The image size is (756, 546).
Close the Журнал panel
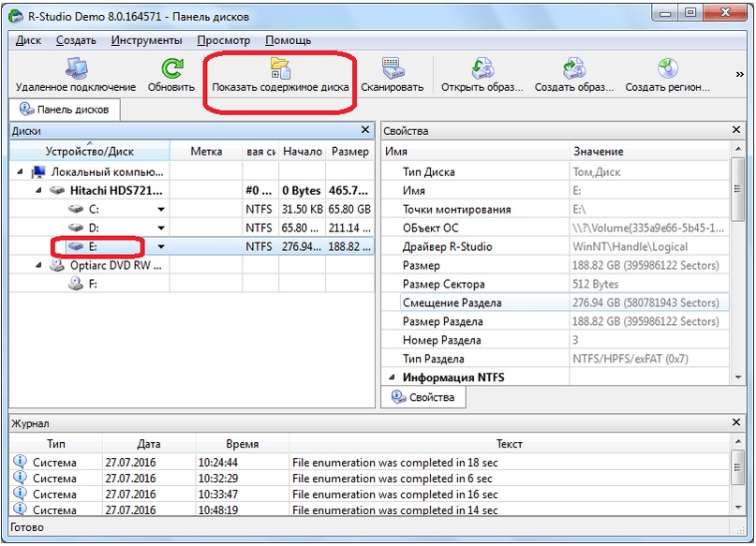736,422
